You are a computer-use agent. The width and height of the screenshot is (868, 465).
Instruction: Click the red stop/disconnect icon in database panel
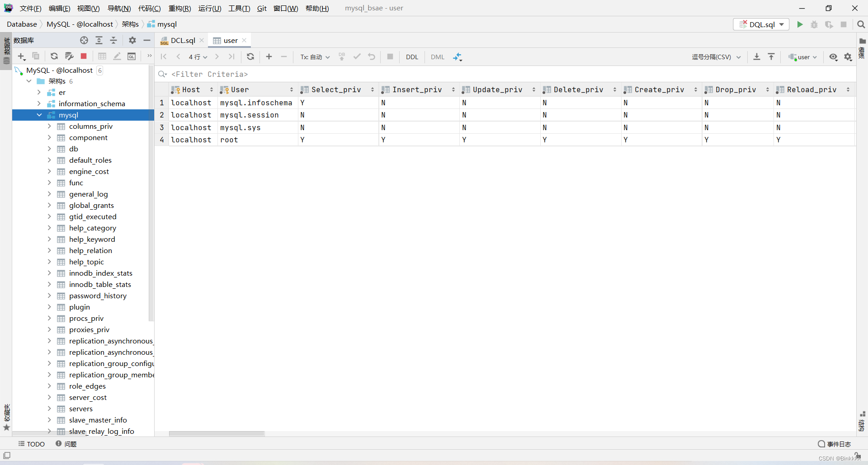click(84, 56)
